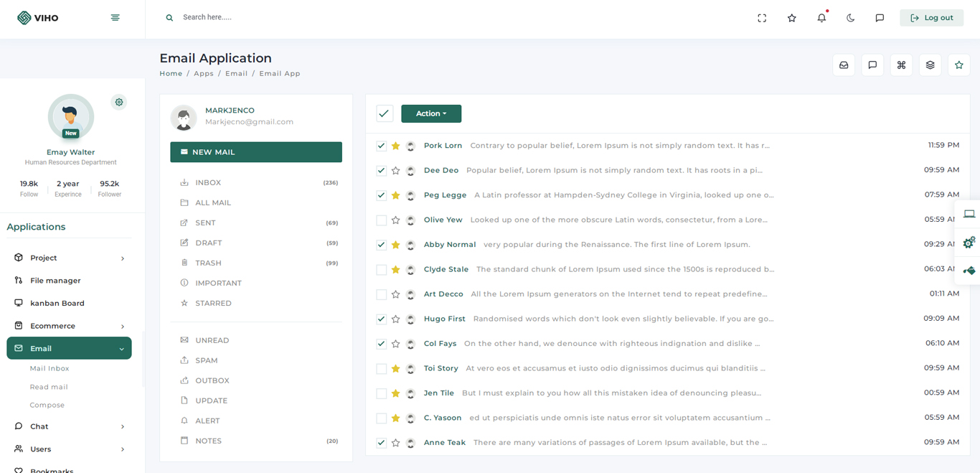Click the layers icon near page title
The width and height of the screenshot is (980, 473).
pyautogui.click(x=930, y=65)
